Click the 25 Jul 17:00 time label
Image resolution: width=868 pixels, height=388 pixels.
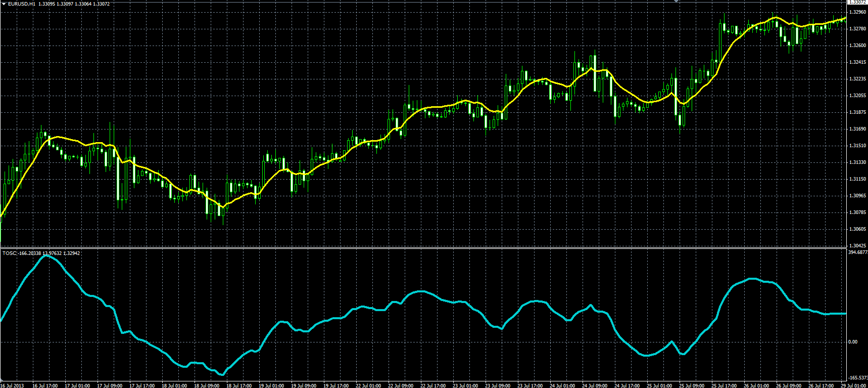(x=724, y=385)
